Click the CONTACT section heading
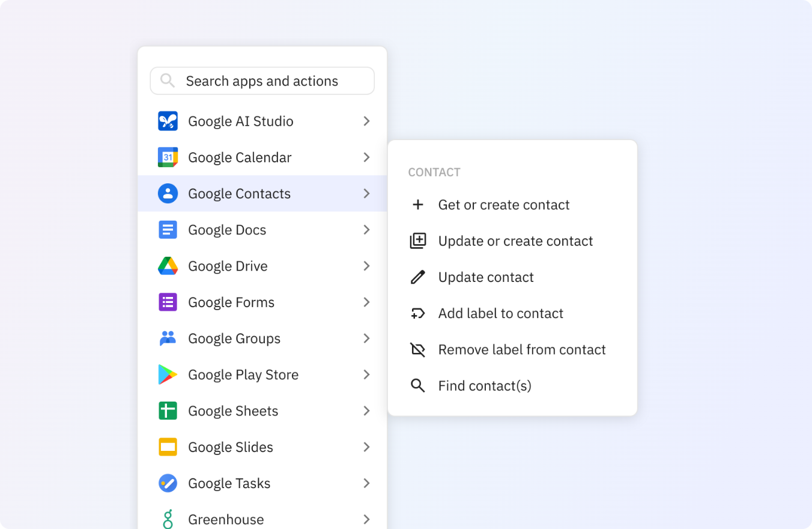Viewport: 812px width, 529px height. [x=434, y=173]
